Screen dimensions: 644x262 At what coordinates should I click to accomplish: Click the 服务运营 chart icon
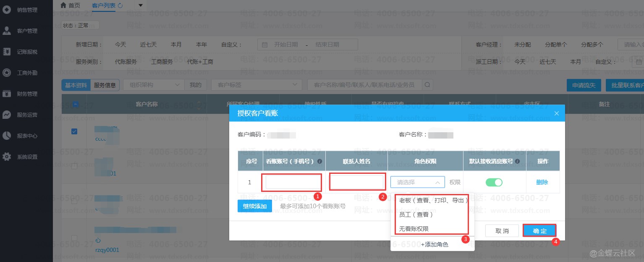click(x=7, y=115)
